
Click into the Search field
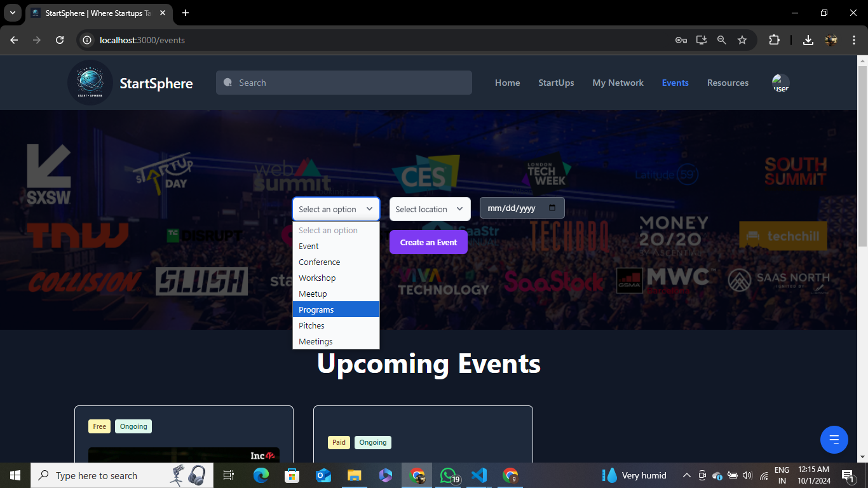tap(344, 83)
